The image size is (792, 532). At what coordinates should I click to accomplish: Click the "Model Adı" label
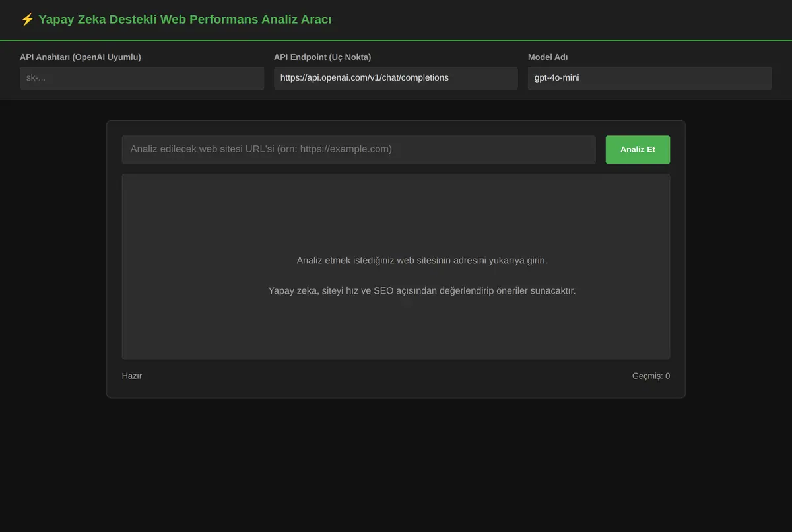point(548,57)
